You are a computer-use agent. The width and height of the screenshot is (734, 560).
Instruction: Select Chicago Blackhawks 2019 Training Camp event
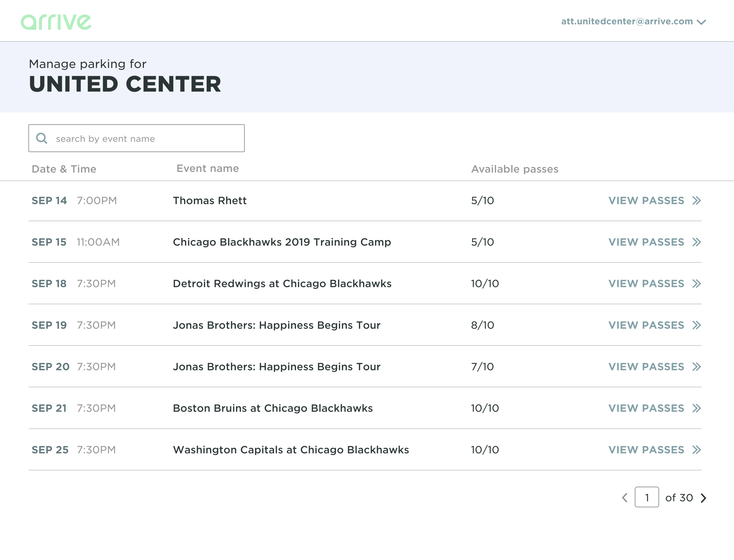(282, 242)
